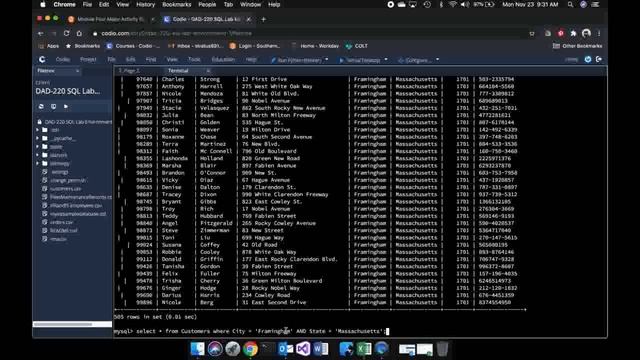Click the browser home icon
Image resolution: width=640 pixels, height=360 pixels.
point(79,33)
